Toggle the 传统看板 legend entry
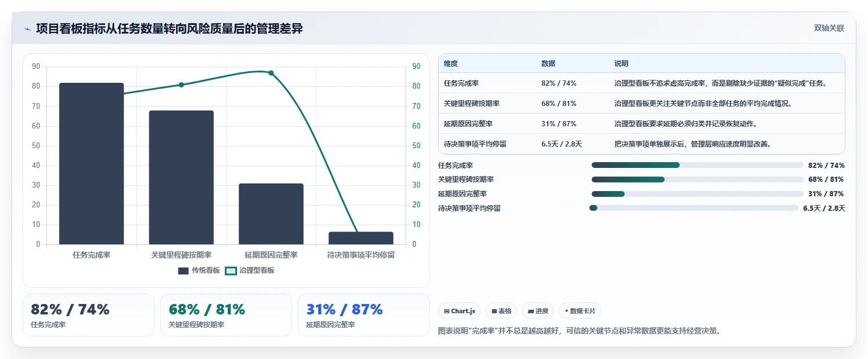The width and height of the screenshot is (868, 359). pos(199,270)
